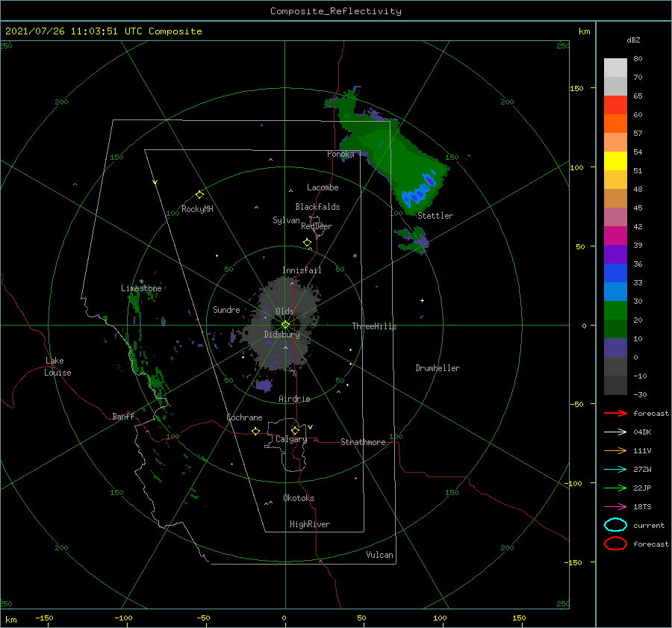Click the Stettler city label
This screenshot has height=628, width=672.
coord(435,216)
